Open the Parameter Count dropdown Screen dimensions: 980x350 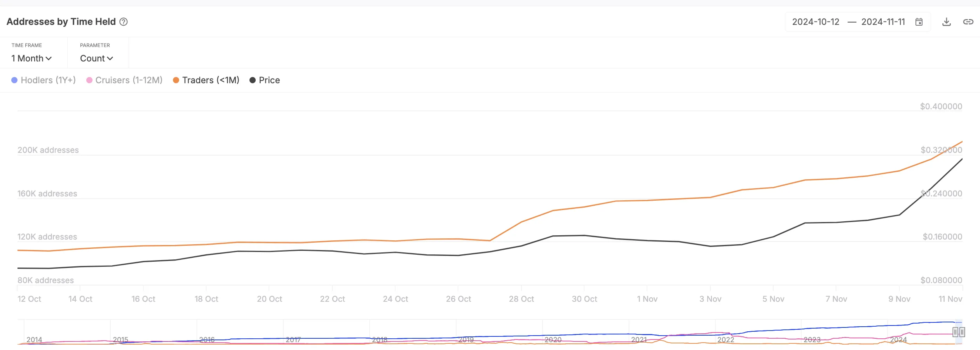click(96, 58)
